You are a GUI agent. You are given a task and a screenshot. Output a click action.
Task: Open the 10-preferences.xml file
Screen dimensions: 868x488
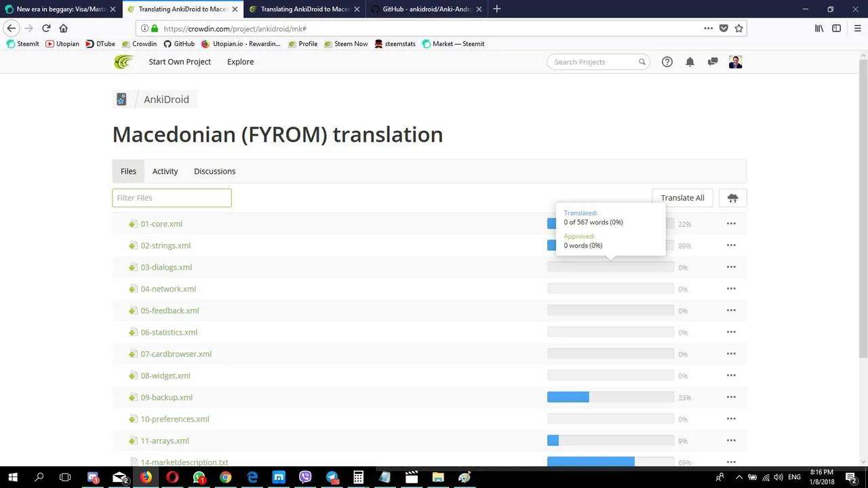[175, 419]
